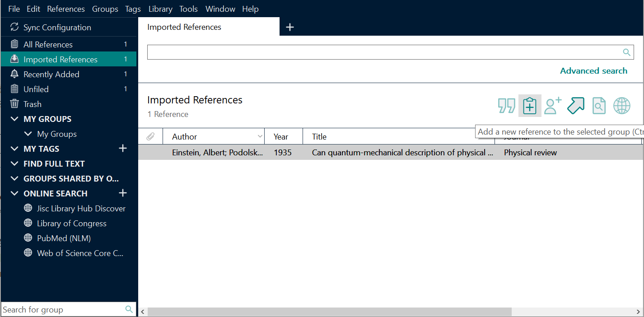Click the Unfiled clipboard icon

coord(14,89)
